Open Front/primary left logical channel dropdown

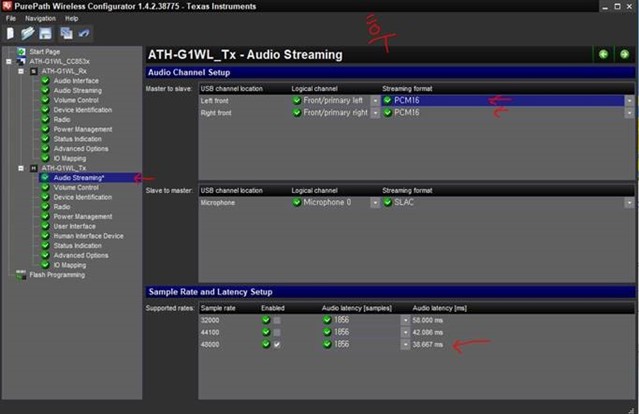click(375, 101)
